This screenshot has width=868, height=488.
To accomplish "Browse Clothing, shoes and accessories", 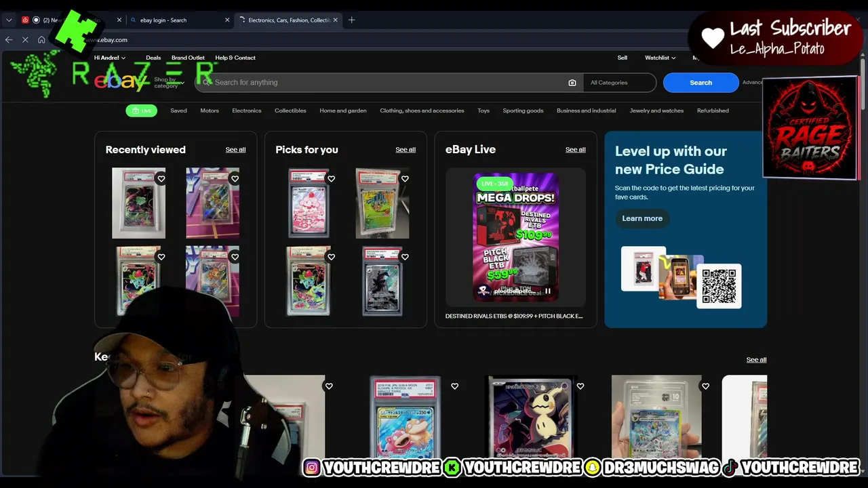I will [x=422, y=110].
